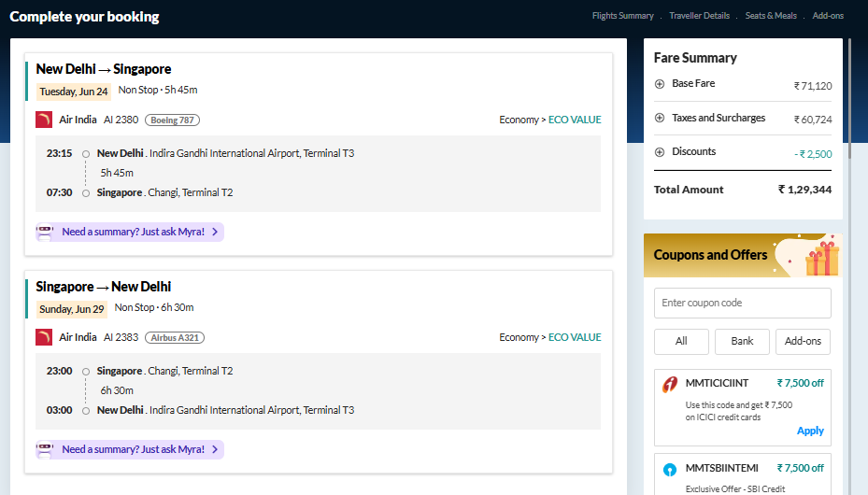Go to Traveller Details section

click(699, 16)
